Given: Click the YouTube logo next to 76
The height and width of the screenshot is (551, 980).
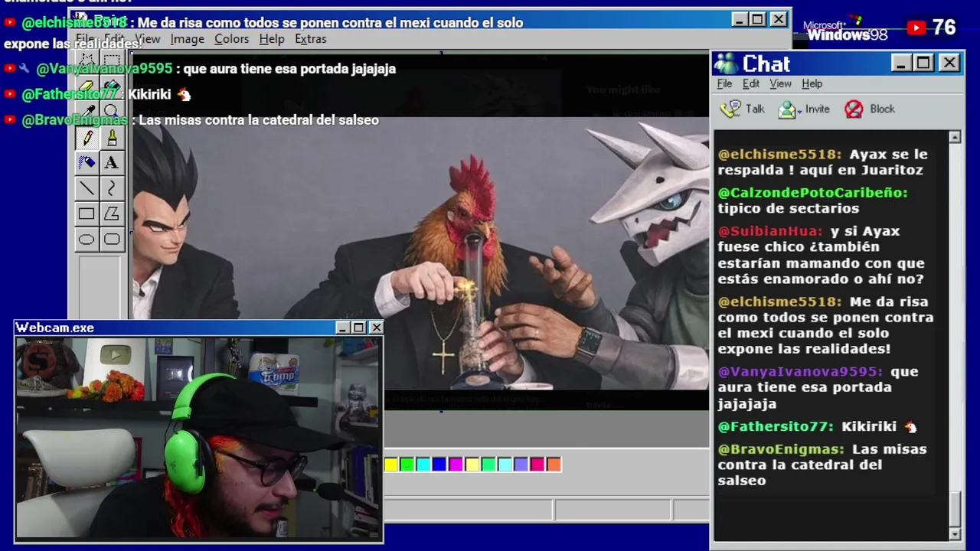Looking at the screenshot, I should coord(916,28).
